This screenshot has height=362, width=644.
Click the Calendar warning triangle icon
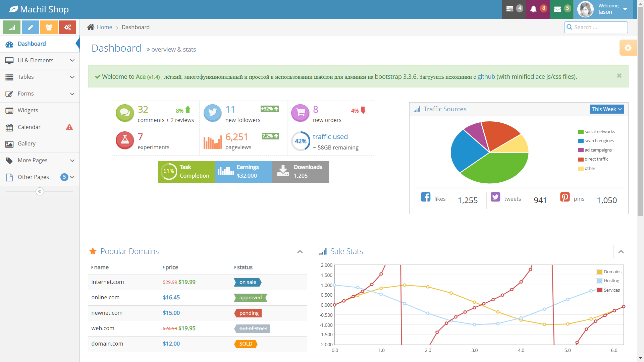[x=69, y=127]
